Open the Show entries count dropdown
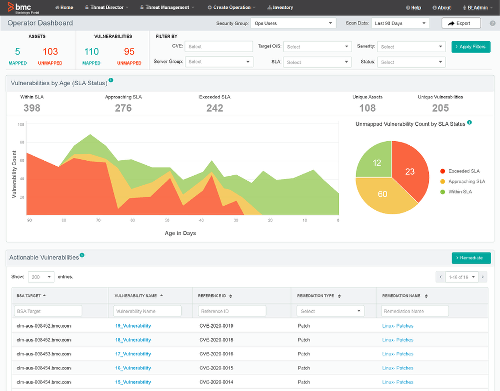Screen dimensions: 500x391 [41, 277]
